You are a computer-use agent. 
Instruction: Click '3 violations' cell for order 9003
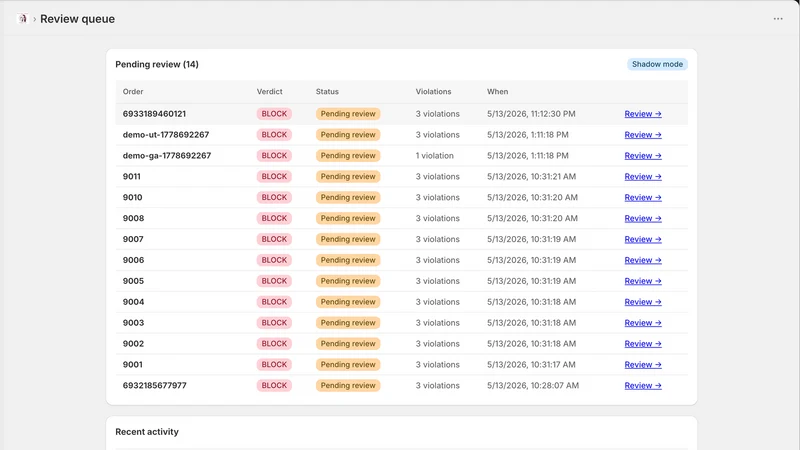(437, 323)
